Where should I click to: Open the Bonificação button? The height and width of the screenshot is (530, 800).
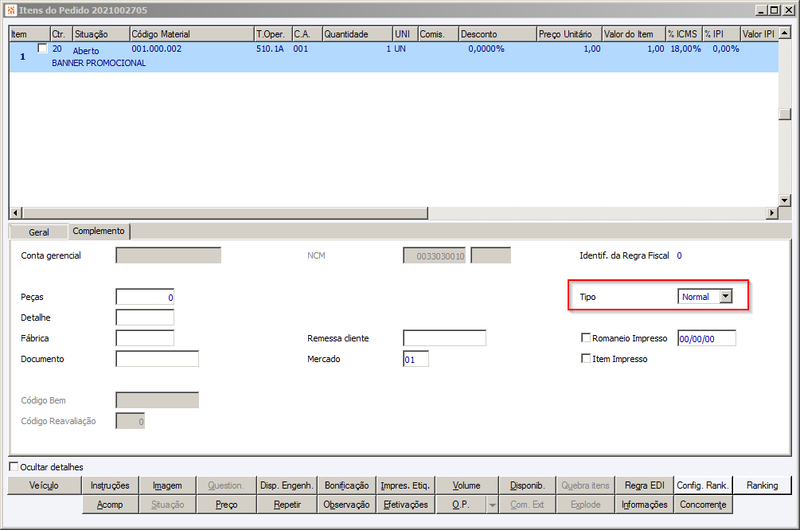pyautogui.click(x=346, y=485)
